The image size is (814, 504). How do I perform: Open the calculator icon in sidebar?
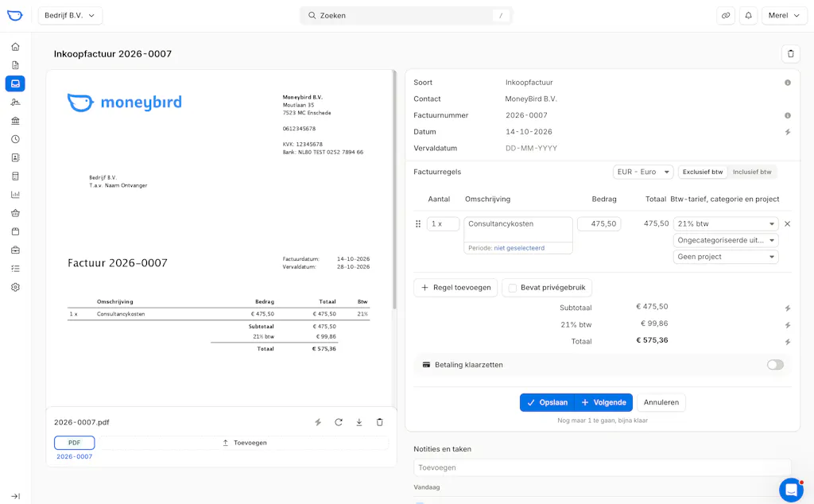click(x=15, y=176)
